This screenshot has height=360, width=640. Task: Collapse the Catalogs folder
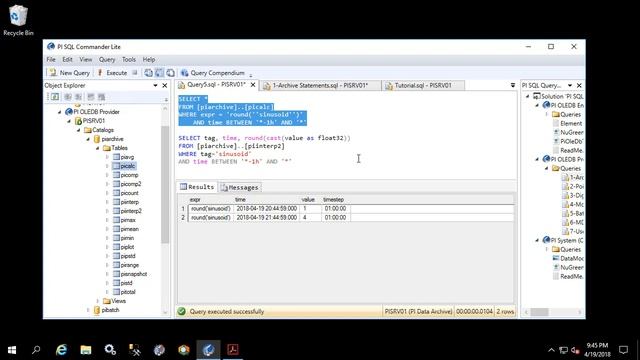tap(79, 130)
